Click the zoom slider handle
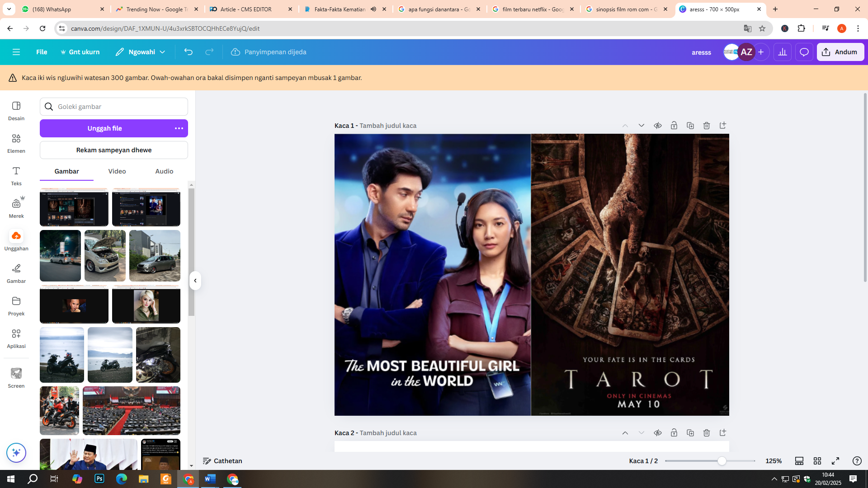Screen dimensions: 868x488 click(722, 461)
